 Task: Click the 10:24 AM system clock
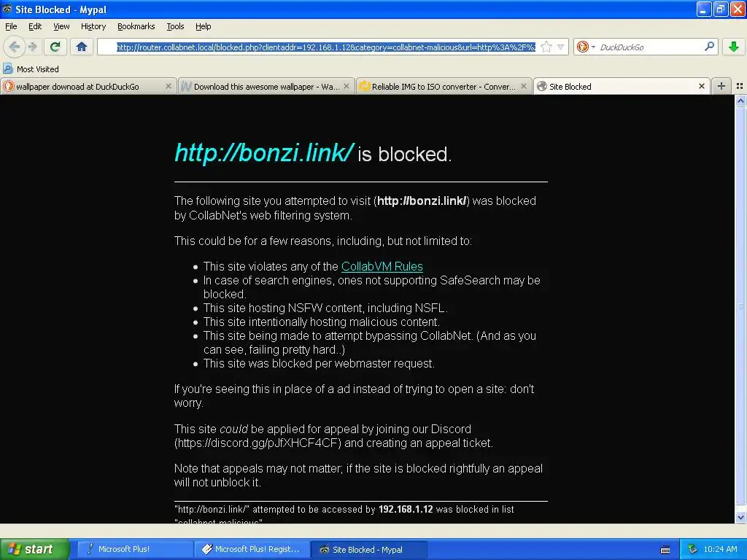(x=720, y=549)
